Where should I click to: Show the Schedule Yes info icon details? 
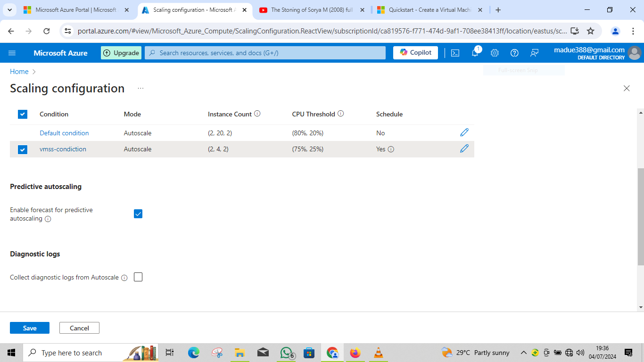[x=391, y=149]
